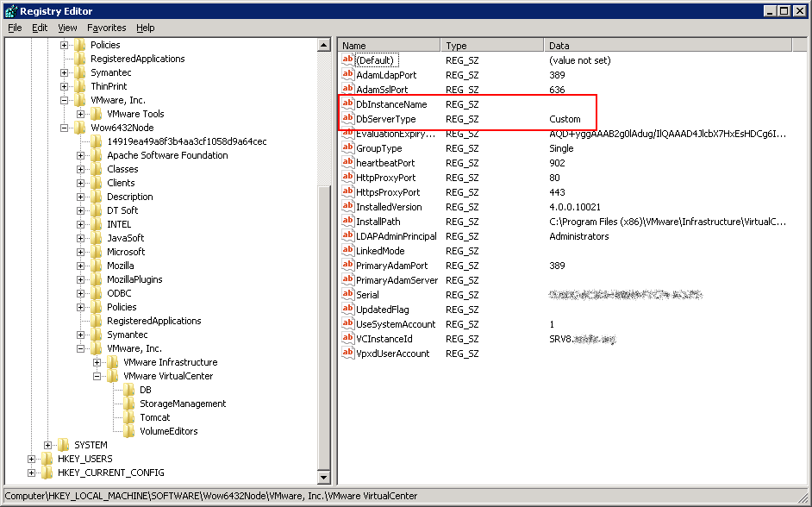Screen dimensions: 812x507
Task: Collapse the VMware VirtualCenter key
Action: coord(97,377)
